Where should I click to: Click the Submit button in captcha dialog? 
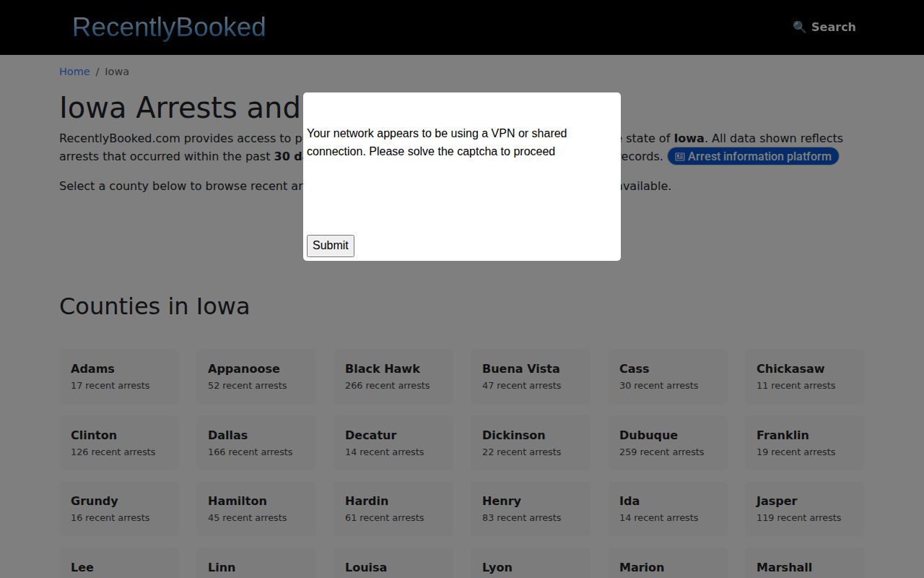331,246
